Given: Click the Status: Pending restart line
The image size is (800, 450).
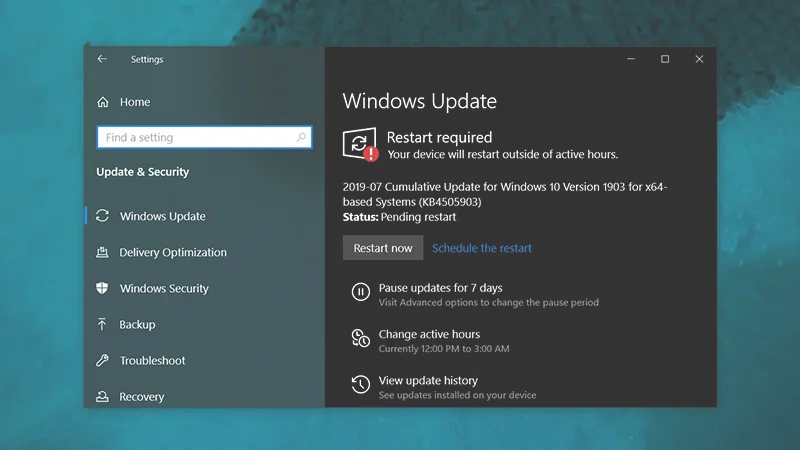Looking at the screenshot, I should pos(399,217).
